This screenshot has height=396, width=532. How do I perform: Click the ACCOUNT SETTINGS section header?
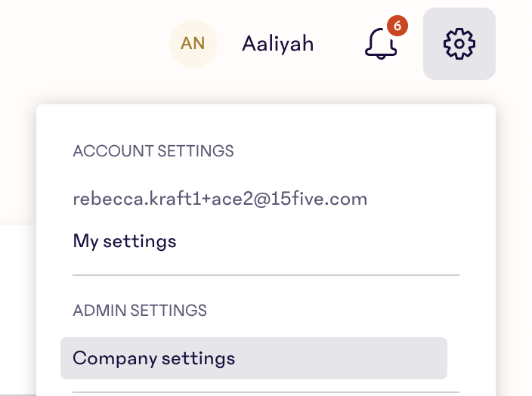click(153, 151)
